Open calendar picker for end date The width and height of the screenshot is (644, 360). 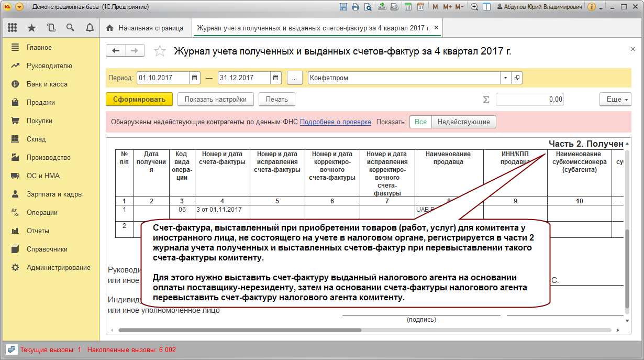276,78
